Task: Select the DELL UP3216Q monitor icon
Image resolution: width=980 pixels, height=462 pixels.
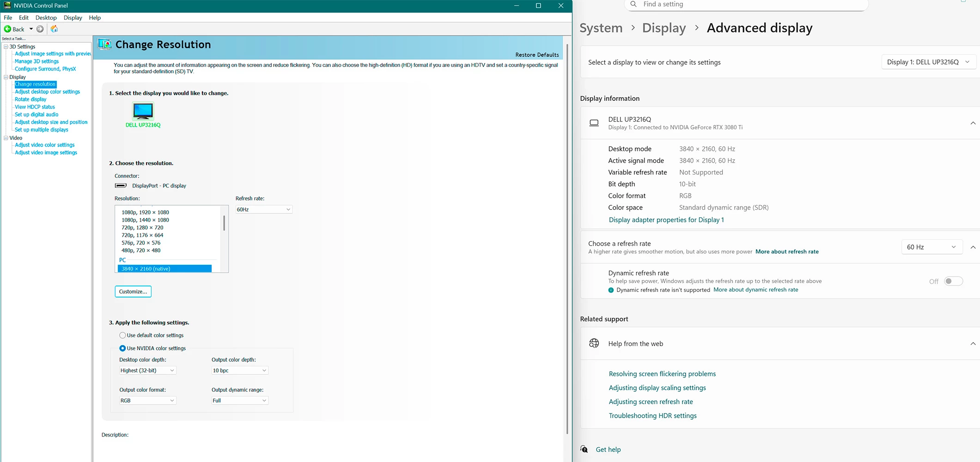Action: point(143,111)
